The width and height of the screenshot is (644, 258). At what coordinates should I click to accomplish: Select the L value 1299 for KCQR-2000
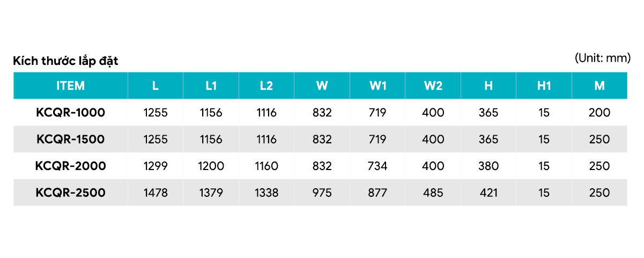click(156, 166)
